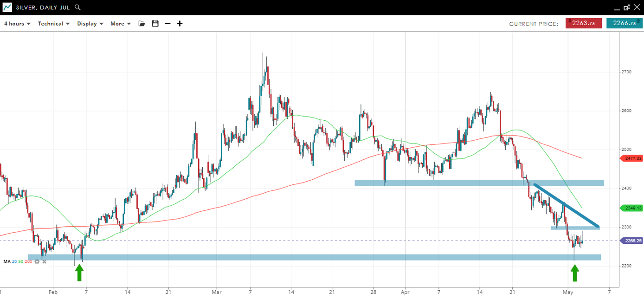The height and width of the screenshot is (300, 644).
Task: Select the green 2349.13 MA price label
Action: (631, 208)
